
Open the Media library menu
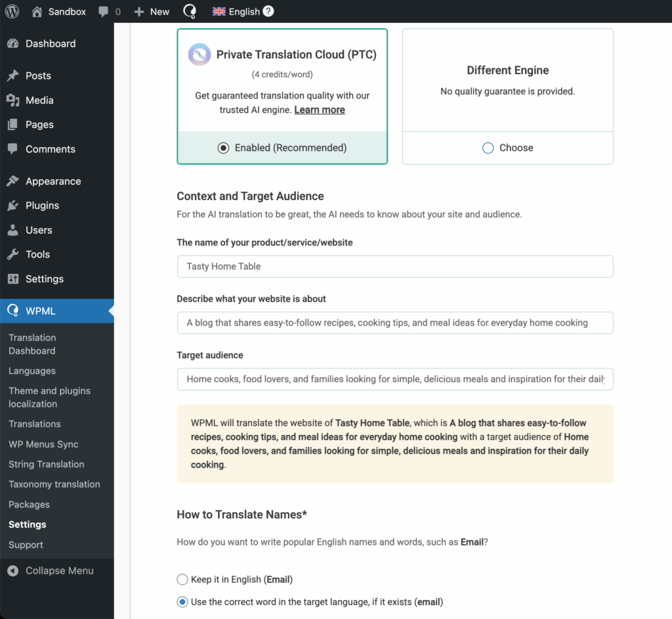(39, 100)
